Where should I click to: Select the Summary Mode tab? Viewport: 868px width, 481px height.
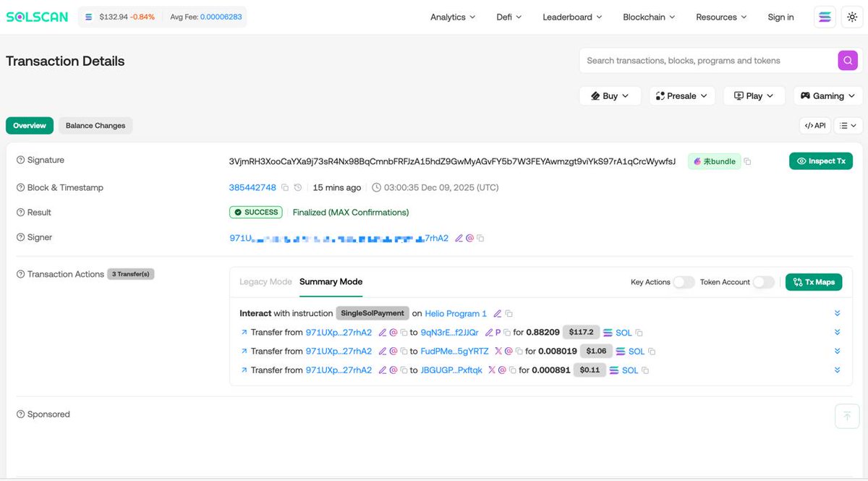tap(331, 282)
